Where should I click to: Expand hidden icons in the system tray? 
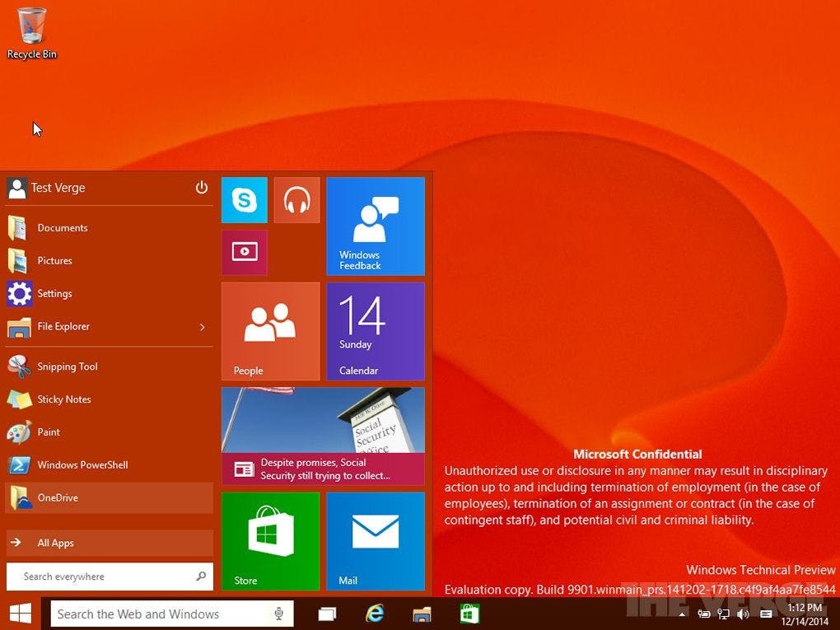[682, 614]
